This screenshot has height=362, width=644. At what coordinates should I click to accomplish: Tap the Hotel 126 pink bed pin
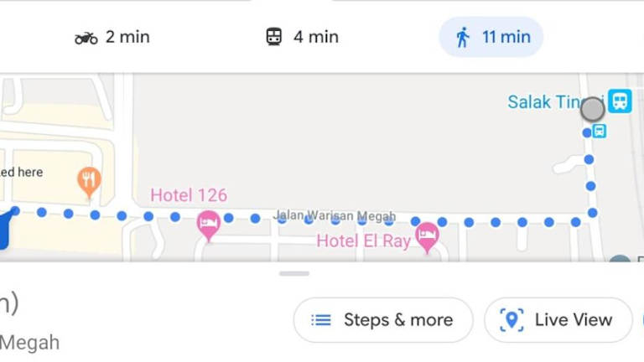pos(208,224)
